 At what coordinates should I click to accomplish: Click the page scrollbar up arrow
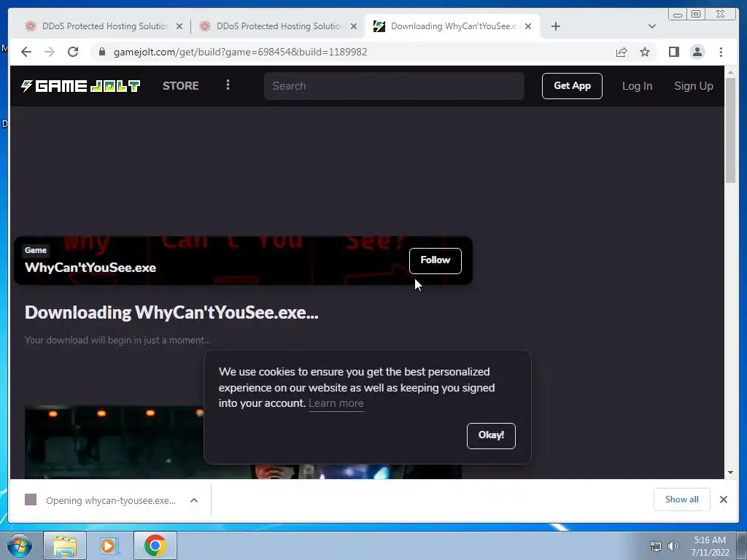coord(730,72)
